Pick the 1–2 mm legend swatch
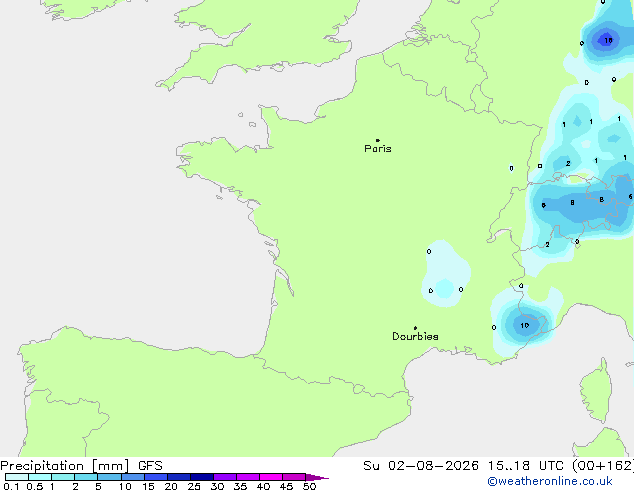 63,477
